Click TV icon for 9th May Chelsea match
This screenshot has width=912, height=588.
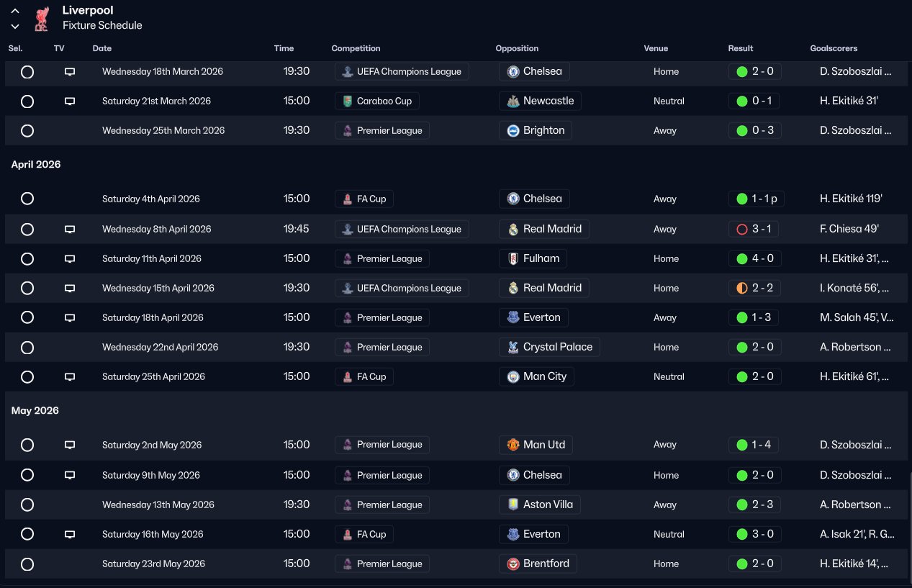pyautogui.click(x=70, y=476)
